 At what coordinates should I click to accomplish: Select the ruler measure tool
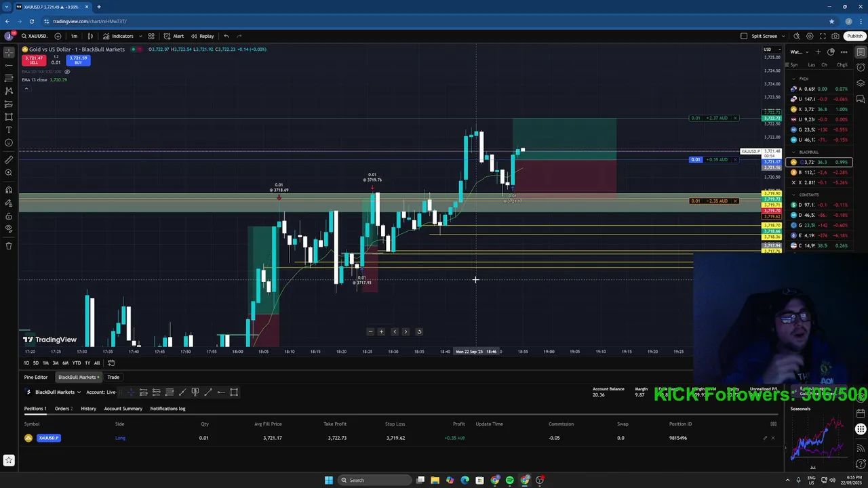9,160
